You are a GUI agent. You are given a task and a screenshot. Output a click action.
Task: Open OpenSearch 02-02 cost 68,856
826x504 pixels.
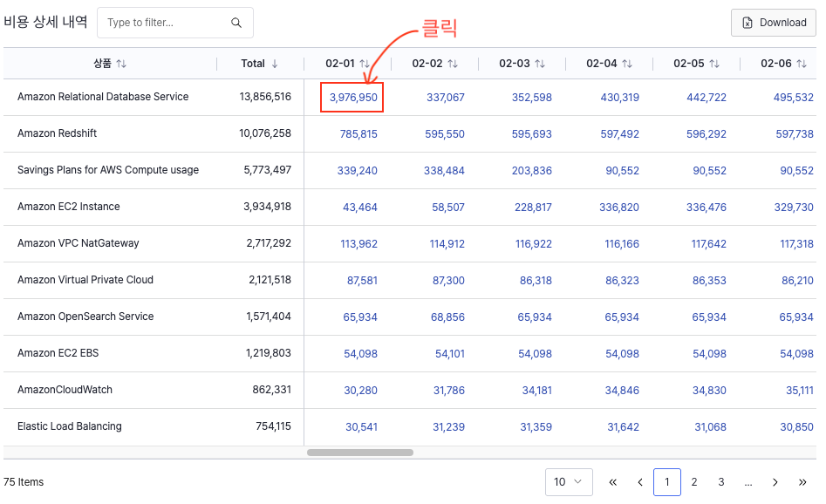(x=447, y=317)
